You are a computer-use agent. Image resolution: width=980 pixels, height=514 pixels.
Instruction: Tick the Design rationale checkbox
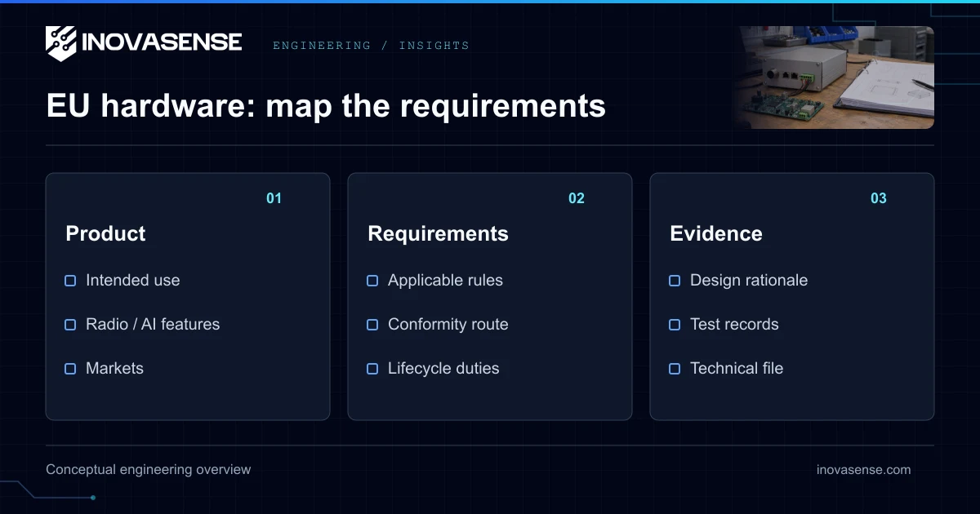pos(675,281)
